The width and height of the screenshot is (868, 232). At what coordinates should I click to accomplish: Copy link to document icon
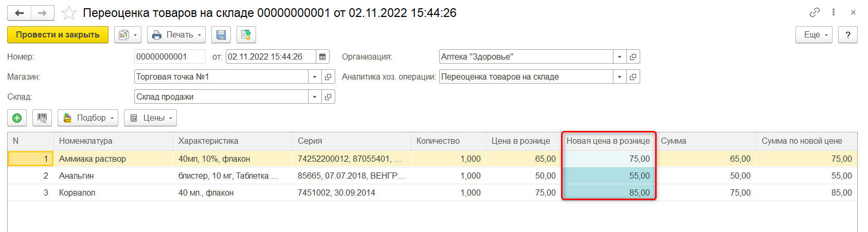tap(815, 12)
